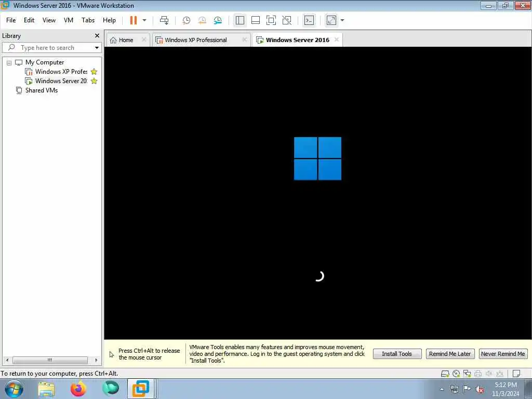Click the library horizontal scrollbar thumb
Screen dimensions: 532x399
pyautogui.click(x=50, y=360)
